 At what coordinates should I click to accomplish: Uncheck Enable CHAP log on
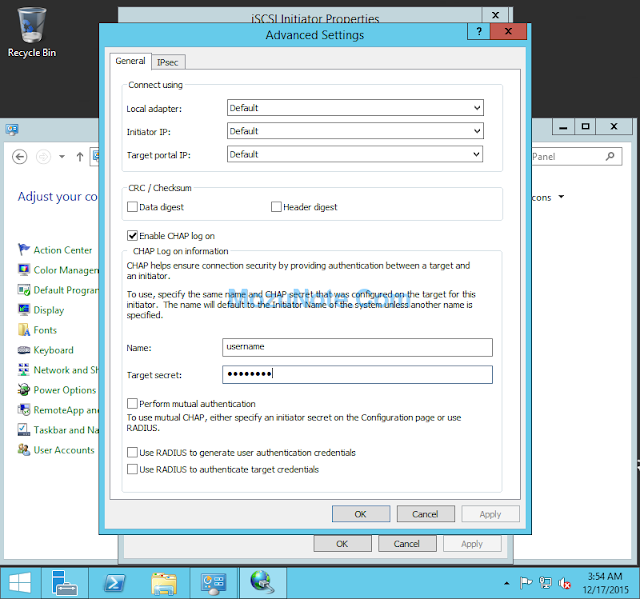pyautogui.click(x=132, y=235)
